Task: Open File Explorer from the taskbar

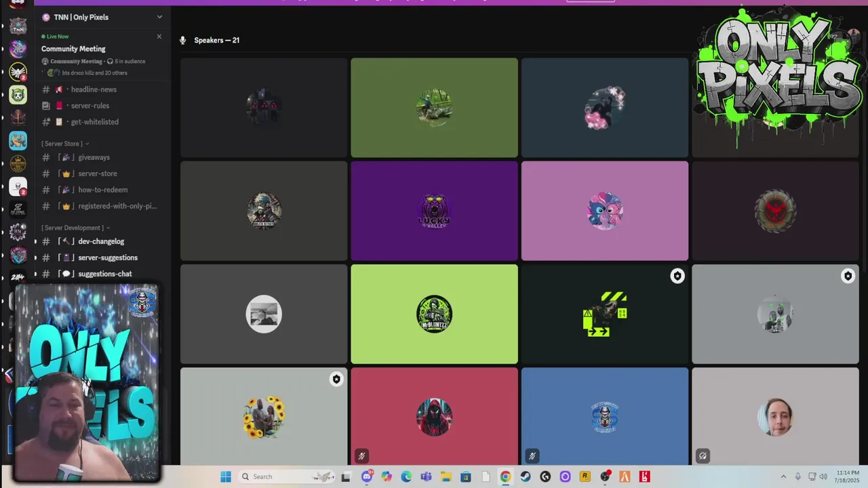Action: [x=446, y=476]
